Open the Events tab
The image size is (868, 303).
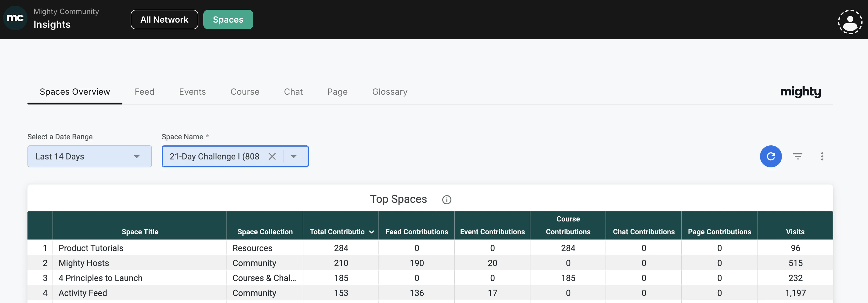pos(192,92)
